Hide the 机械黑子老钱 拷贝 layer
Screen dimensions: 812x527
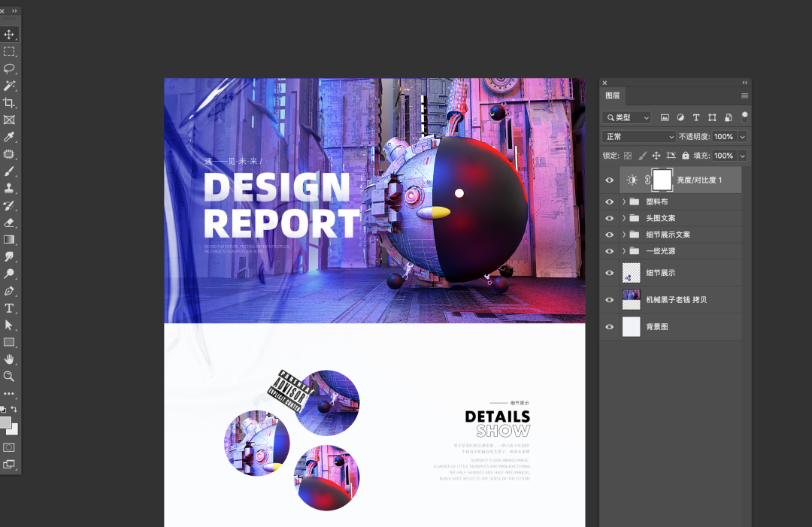pyautogui.click(x=610, y=300)
